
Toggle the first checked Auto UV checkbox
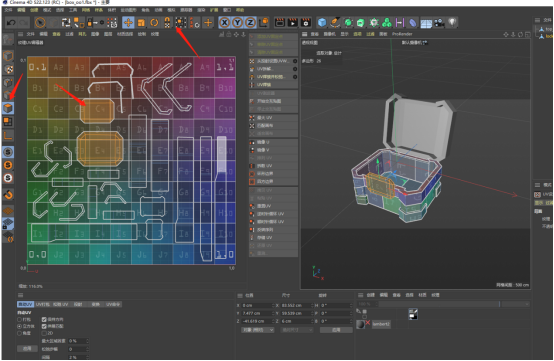[x=44, y=319]
